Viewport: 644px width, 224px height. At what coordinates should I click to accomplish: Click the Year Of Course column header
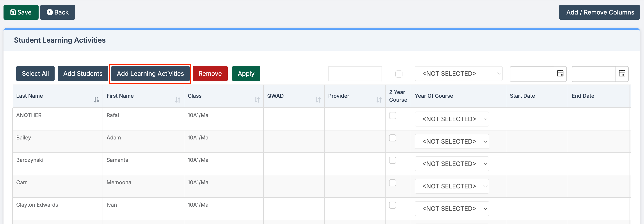coord(459,96)
